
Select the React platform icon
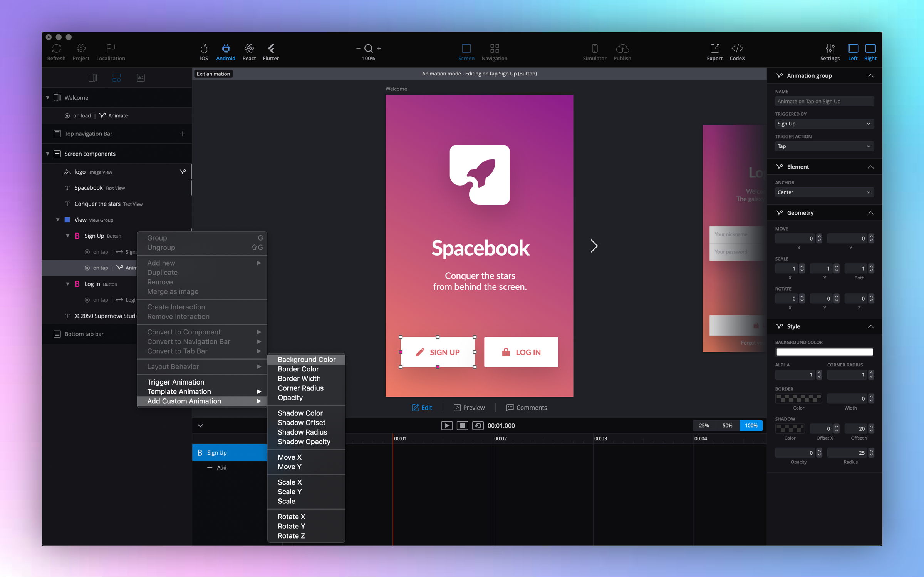(x=249, y=49)
